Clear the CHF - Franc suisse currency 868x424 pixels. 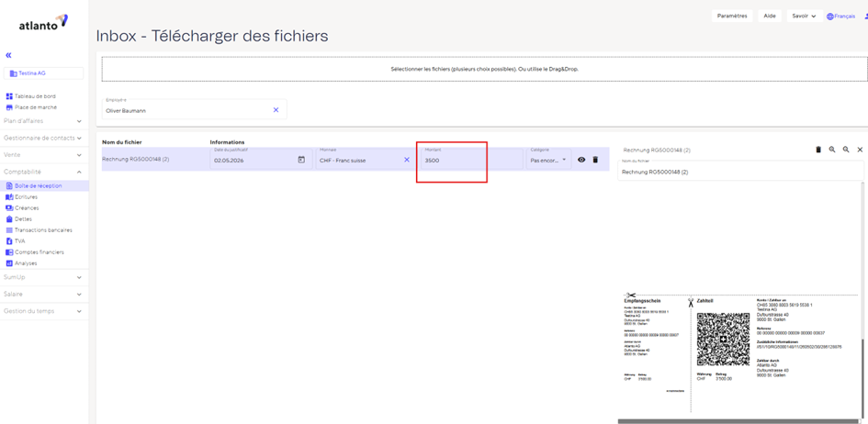pyautogui.click(x=407, y=160)
